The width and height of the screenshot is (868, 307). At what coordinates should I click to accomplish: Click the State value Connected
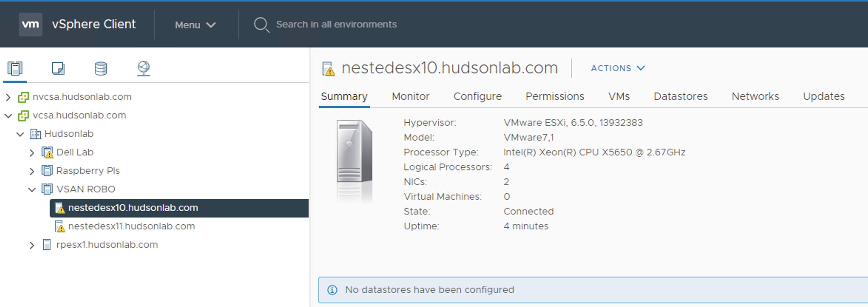tap(528, 212)
